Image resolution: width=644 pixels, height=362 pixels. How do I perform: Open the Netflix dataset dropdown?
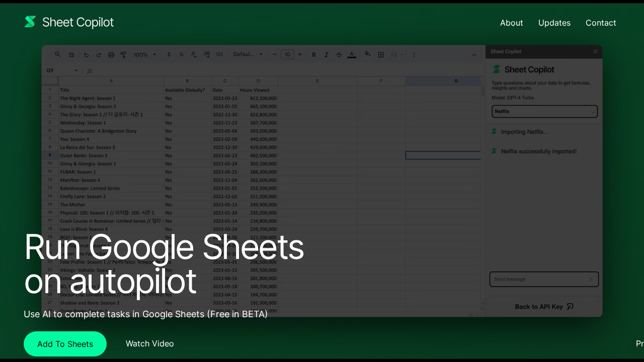pyautogui.click(x=544, y=111)
